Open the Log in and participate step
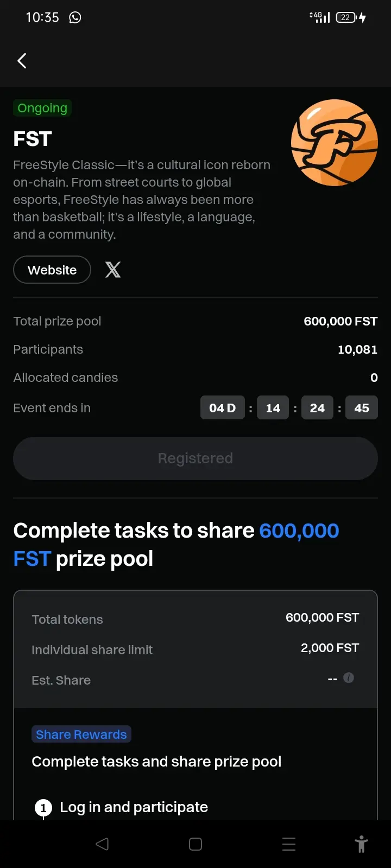The width and height of the screenshot is (391, 868). (134, 807)
